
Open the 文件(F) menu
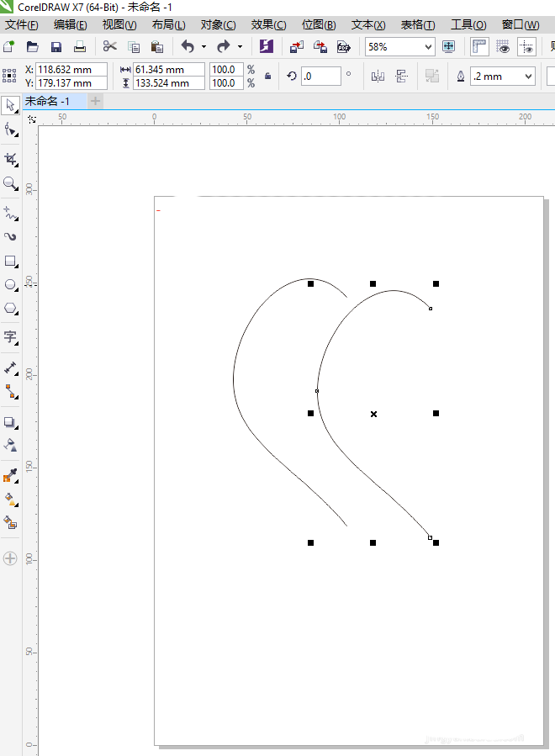tap(22, 24)
